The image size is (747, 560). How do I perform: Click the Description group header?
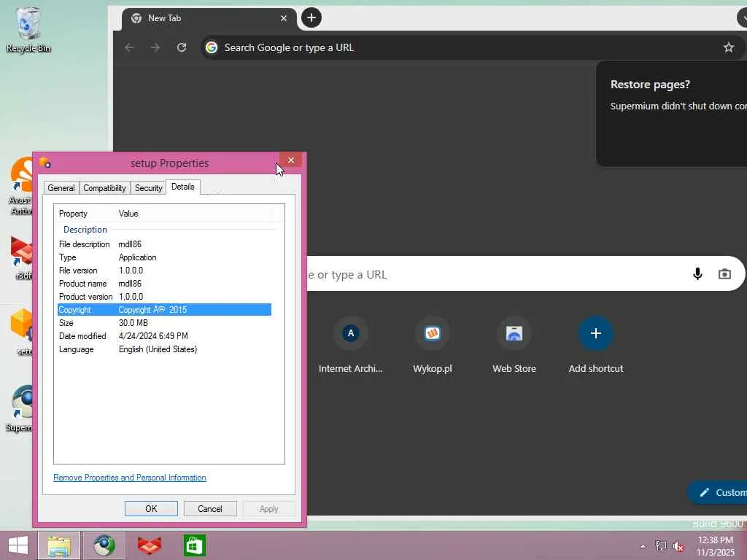(x=85, y=230)
